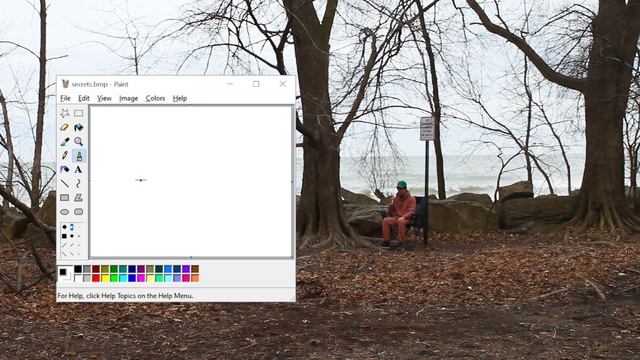Select the medium square brush shape
This screenshot has height=360, width=640.
point(72,236)
